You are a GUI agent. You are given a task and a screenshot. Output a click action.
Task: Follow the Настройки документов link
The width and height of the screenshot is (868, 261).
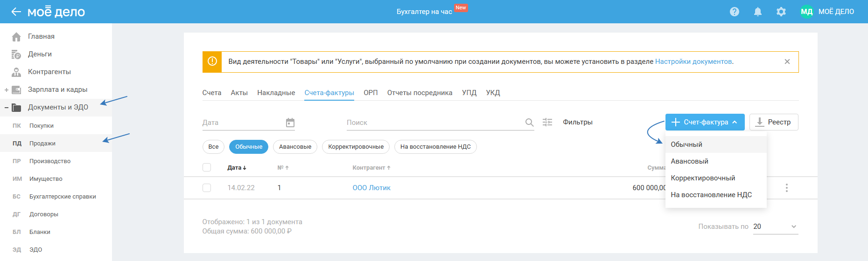tap(693, 62)
